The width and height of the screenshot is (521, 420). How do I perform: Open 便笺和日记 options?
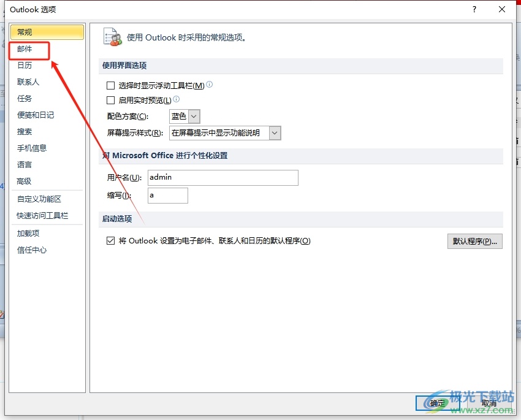[36, 115]
